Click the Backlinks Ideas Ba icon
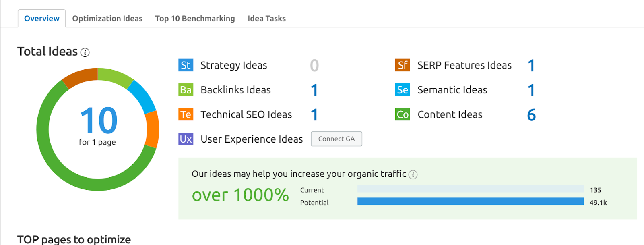 (x=186, y=90)
